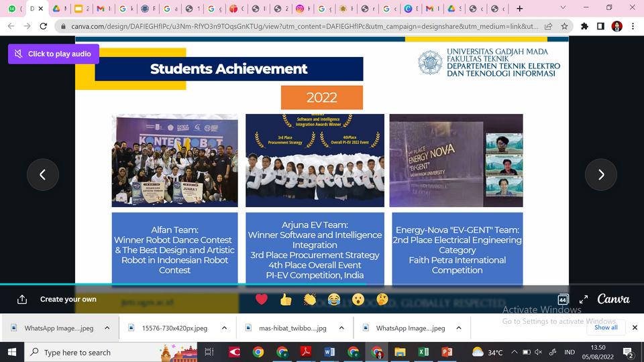
Task: Close the downloads bar
Action: pos(635,328)
